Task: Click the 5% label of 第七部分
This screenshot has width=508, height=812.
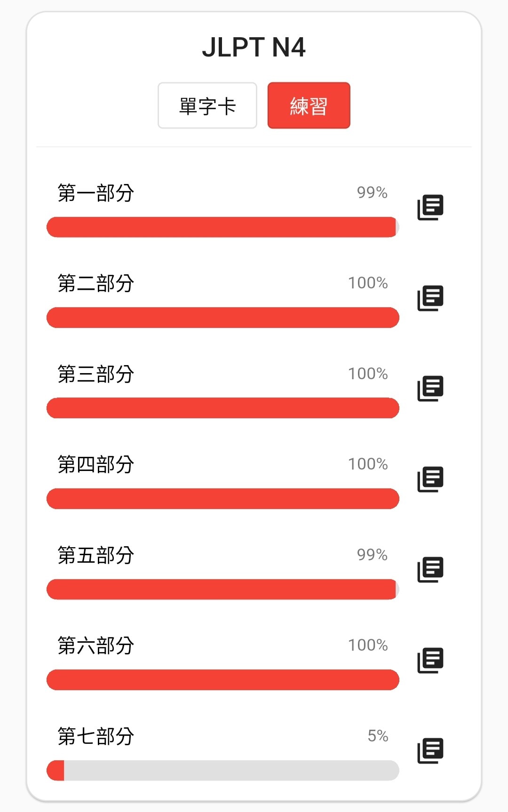Action: pos(378,736)
